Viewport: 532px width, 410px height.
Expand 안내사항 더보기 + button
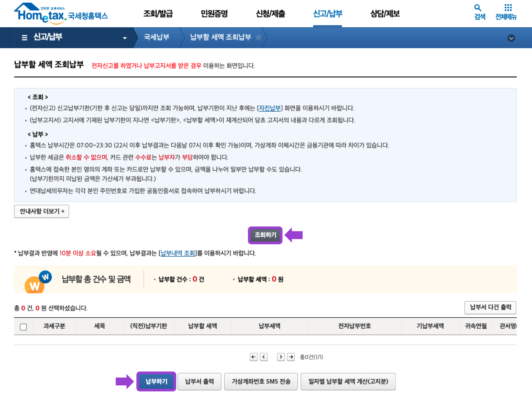coord(42,211)
